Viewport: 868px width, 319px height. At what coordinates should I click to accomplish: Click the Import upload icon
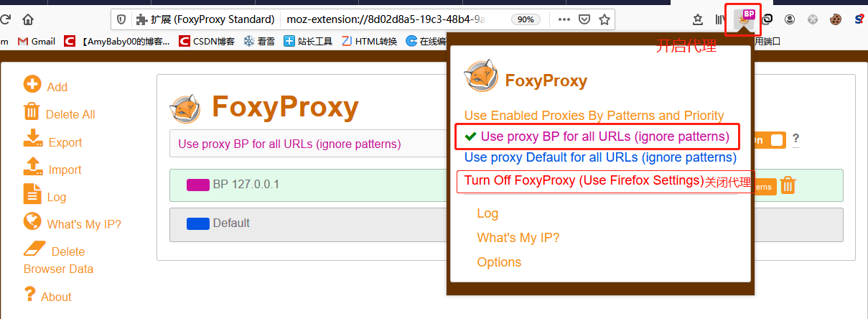point(34,167)
